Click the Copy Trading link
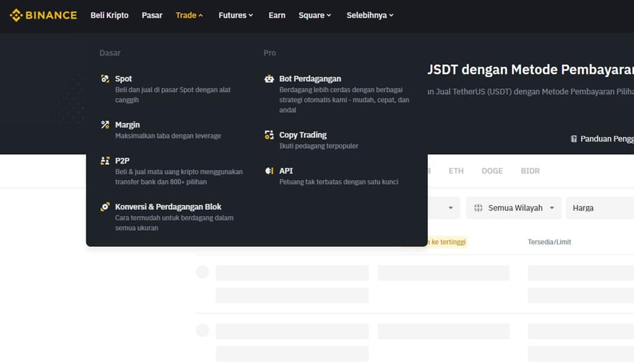The height and width of the screenshot is (364, 634). [303, 134]
